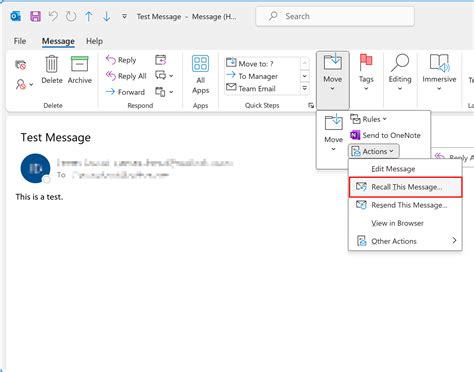The width and height of the screenshot is (474, 372).
Task: Select the To Manager quick step
Action: click(252, 76)
